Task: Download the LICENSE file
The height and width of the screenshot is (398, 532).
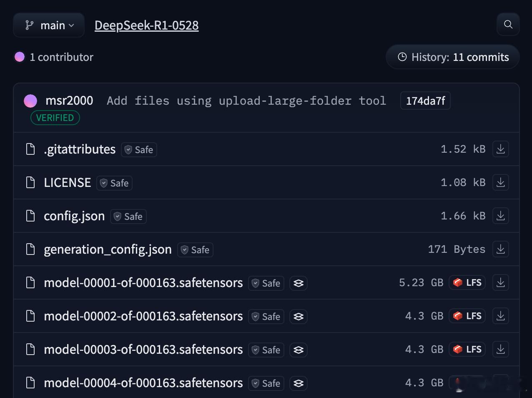Action: pyautogui.click(x=501, y=182)
